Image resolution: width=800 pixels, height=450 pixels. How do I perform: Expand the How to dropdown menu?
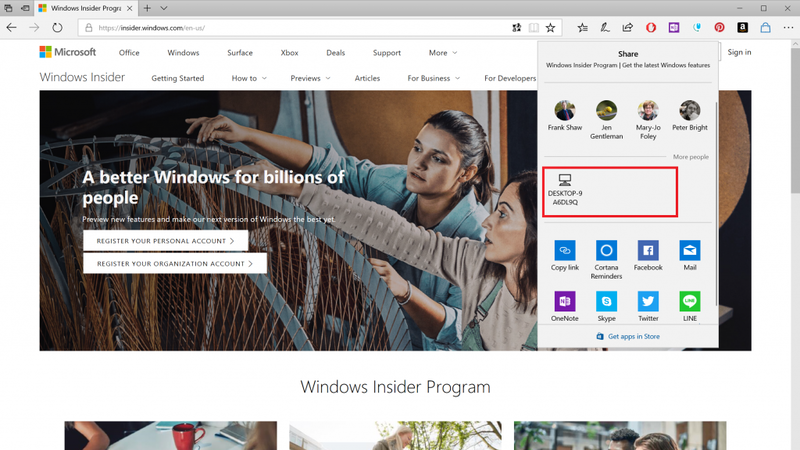point(249,78)
